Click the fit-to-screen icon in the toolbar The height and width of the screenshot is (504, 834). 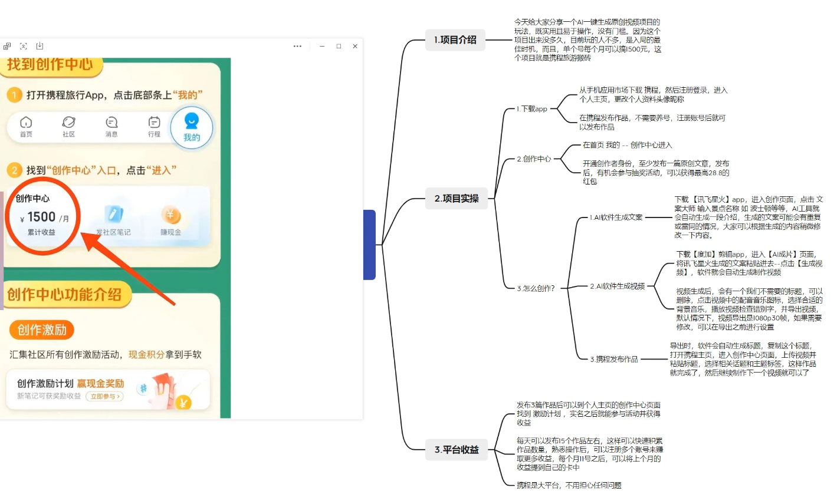tap(24, 45)
